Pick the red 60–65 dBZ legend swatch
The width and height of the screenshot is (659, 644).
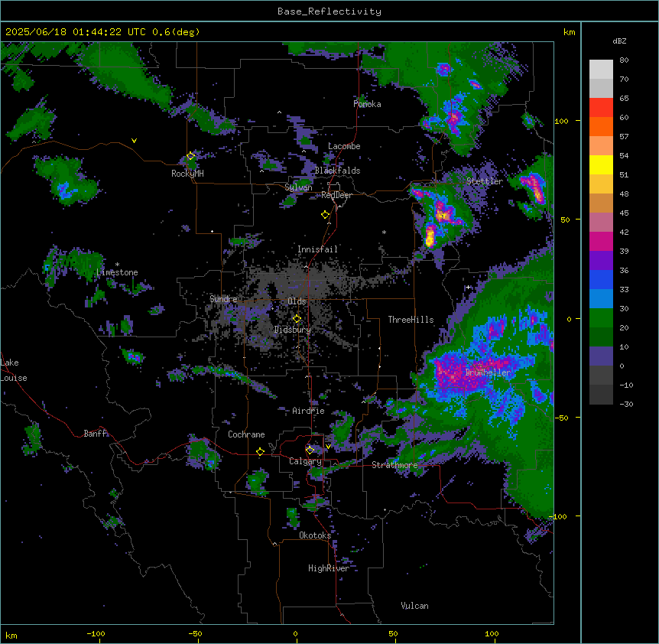click(x=601, y=108)
